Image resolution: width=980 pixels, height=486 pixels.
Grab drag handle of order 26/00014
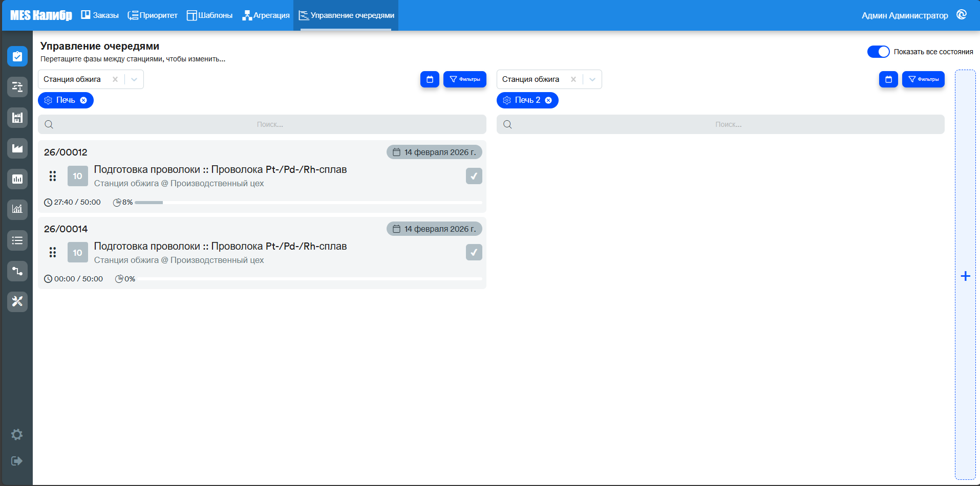click(x=53, y=252)
